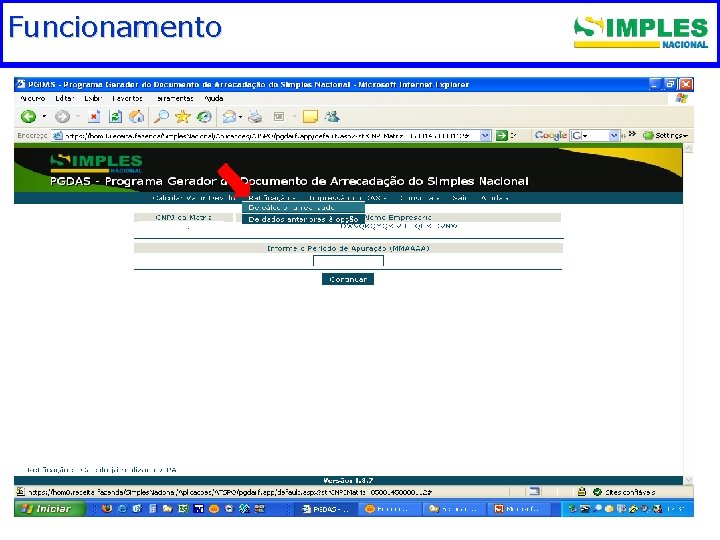Click the Stop loading icon

[94, 117]
